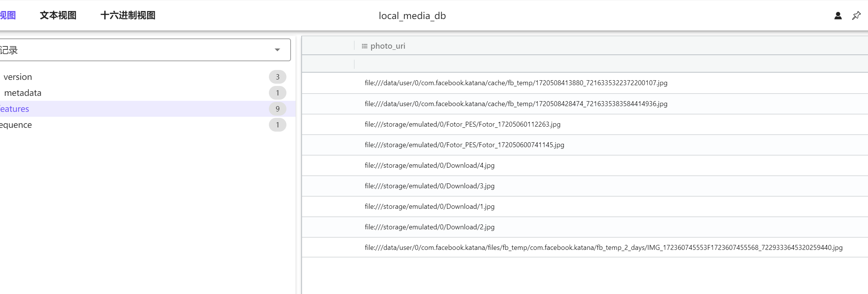Select the sequence table entry

pyautogui.click(x=148, y=125)
